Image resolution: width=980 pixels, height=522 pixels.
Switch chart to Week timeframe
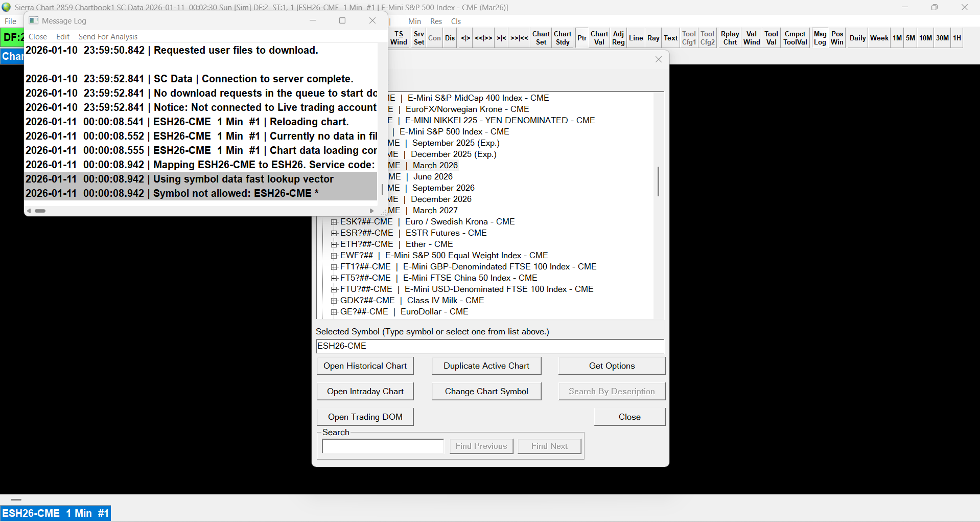point(879,38)
